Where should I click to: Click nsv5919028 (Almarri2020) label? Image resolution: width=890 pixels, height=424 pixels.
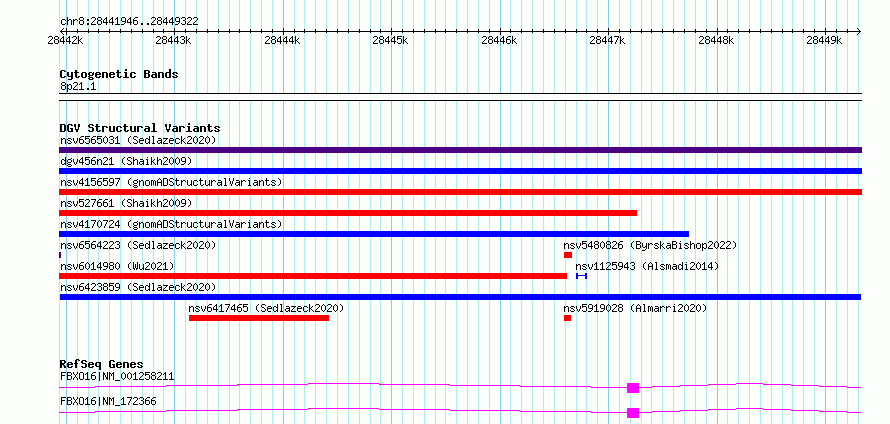635,308
